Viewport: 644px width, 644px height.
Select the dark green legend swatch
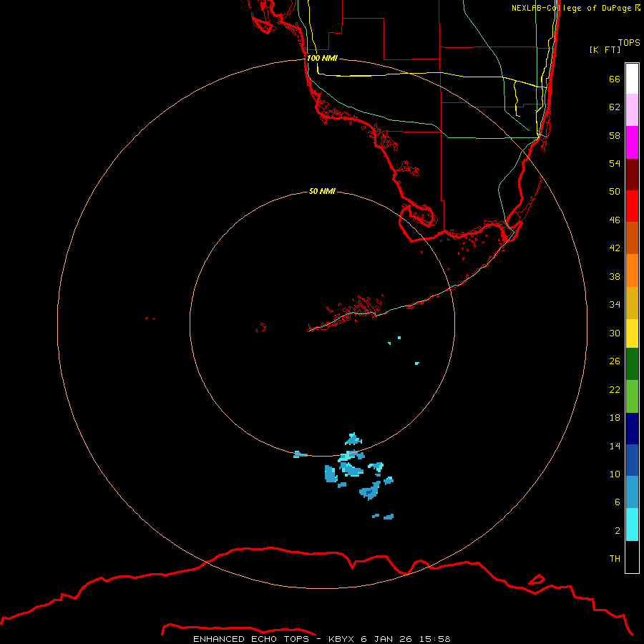pyautogui.click(x=632, y=364)
